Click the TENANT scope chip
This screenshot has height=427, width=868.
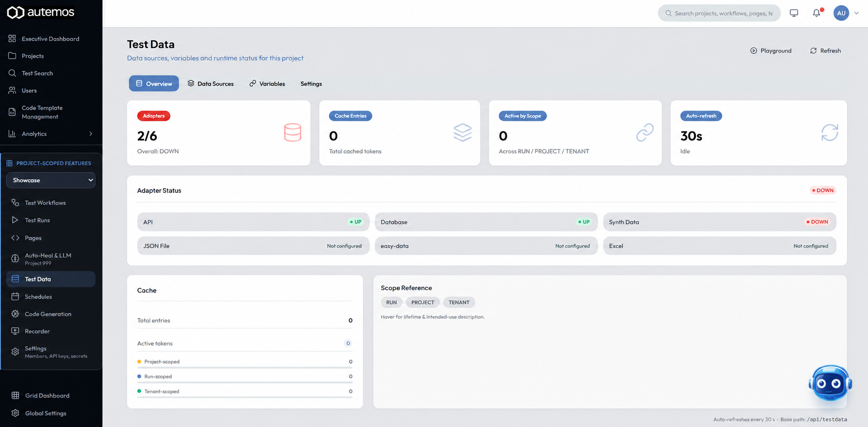459,302
